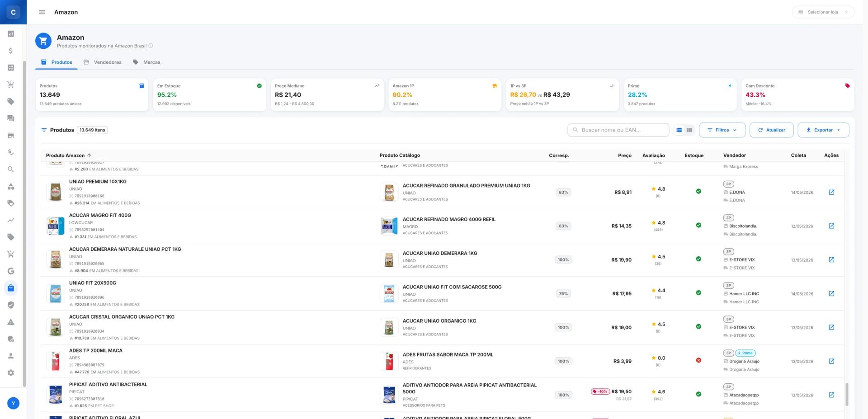Click seller name Hamer LLC.INC
Image resolution: width=868 pixels, height=419 pixels.
[x=744, y=294]
